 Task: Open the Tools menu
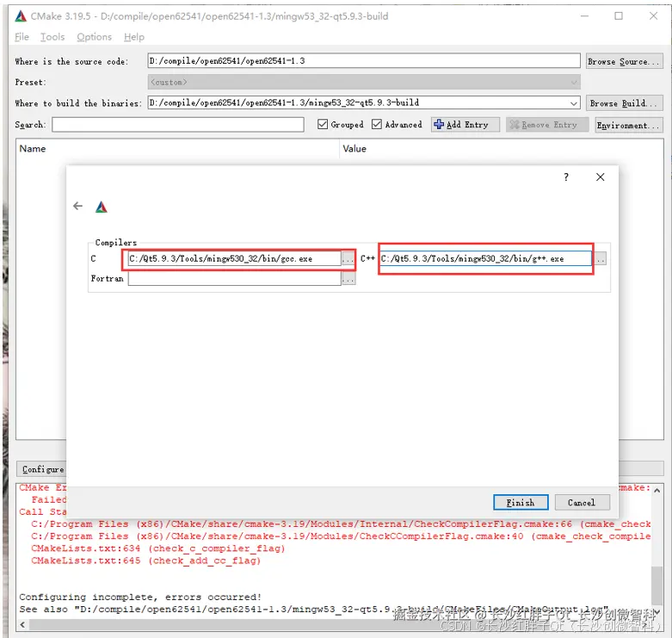tap(52, 37)
